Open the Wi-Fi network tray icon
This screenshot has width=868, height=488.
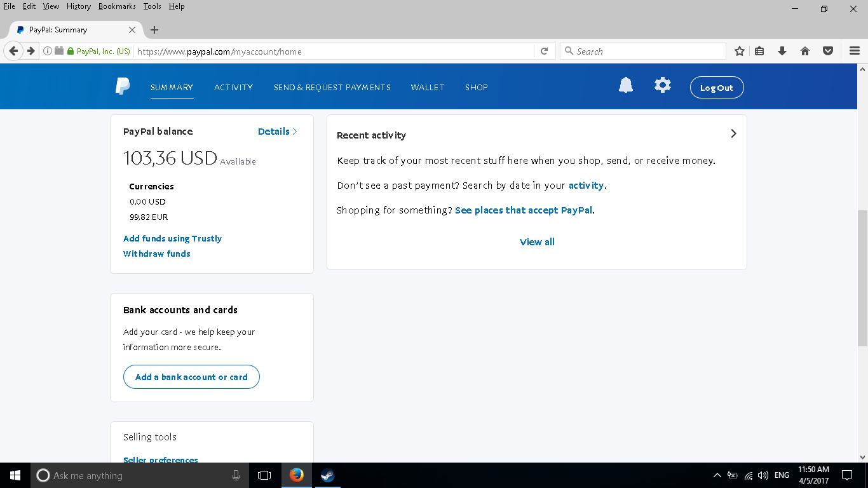(x=749, y=475)
